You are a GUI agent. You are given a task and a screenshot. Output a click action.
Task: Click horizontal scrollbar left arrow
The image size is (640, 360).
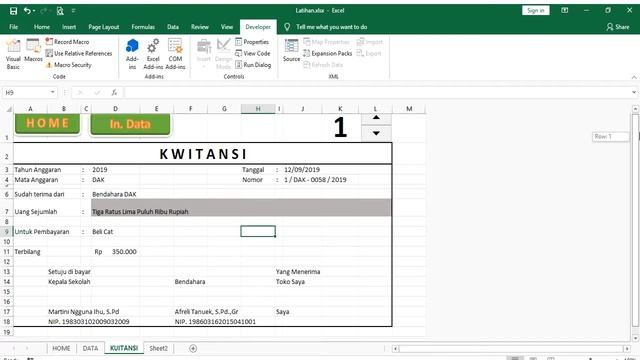click(x=395, y=349)
